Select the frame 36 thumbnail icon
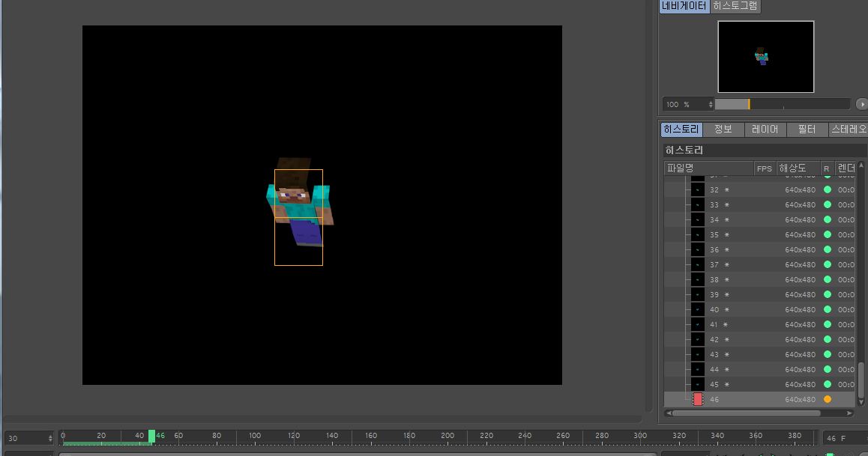 [698, 249]
